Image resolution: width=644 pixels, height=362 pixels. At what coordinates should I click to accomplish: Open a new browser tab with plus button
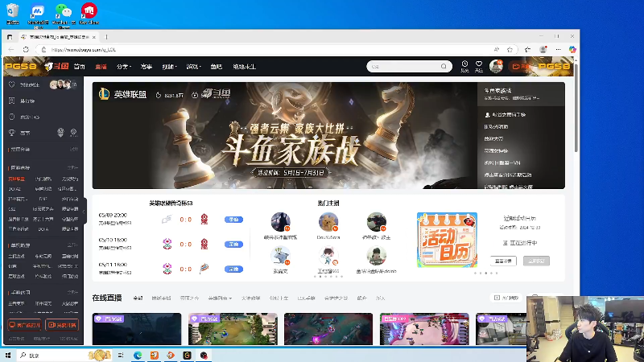[106, 37]
